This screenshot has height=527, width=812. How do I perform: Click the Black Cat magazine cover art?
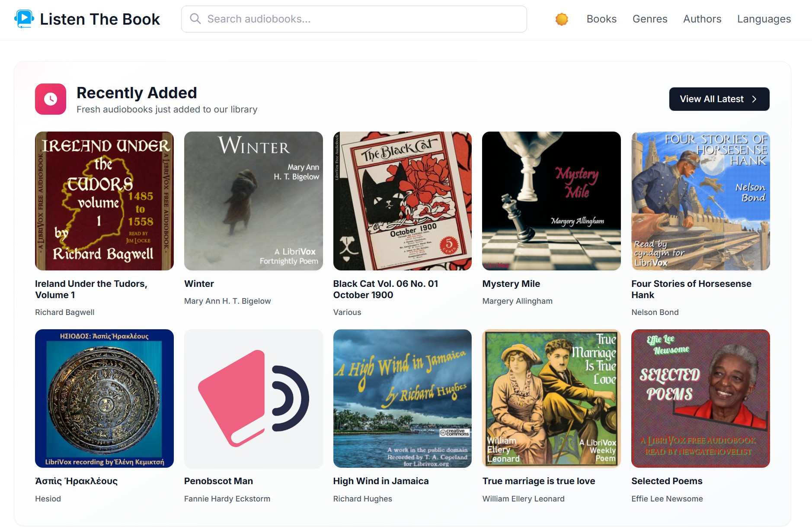click(402, 200)
